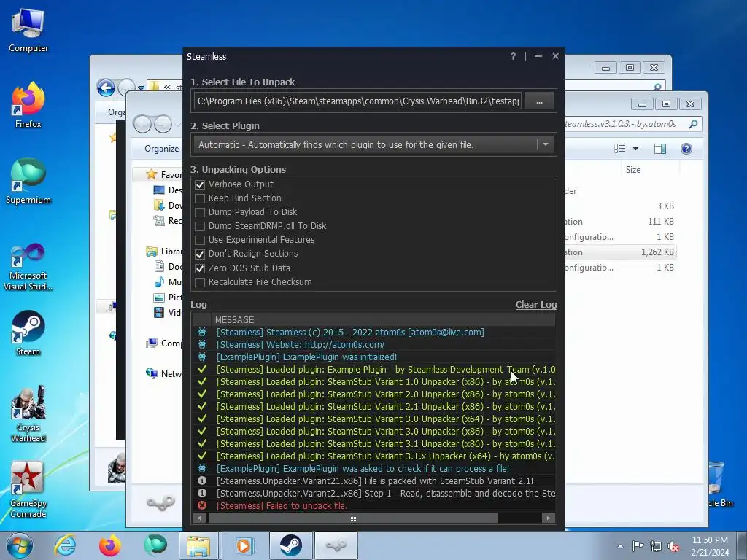Open the Steam desktop shortcut
The width and height of the screenshot is (747, 560).
click(x=28, y=332)
